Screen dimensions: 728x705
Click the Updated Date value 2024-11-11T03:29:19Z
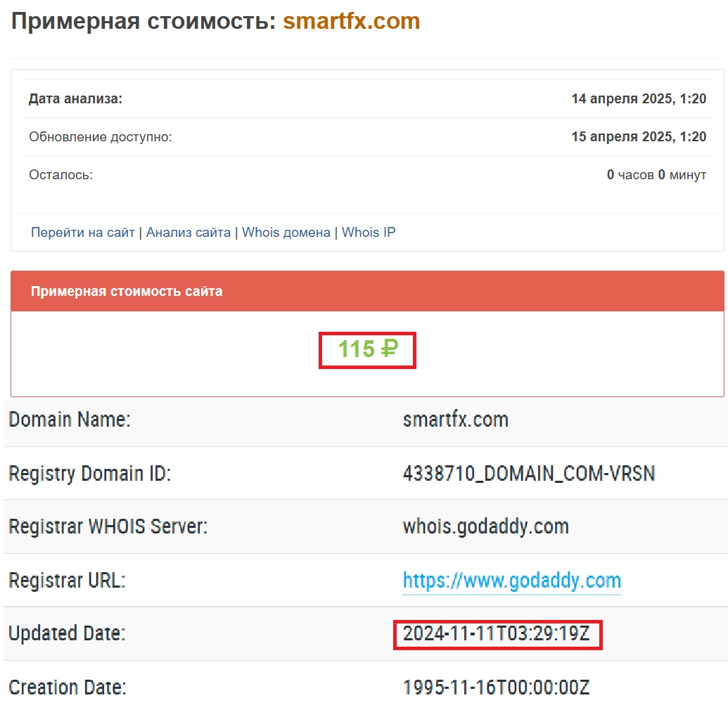pos(497,635)
